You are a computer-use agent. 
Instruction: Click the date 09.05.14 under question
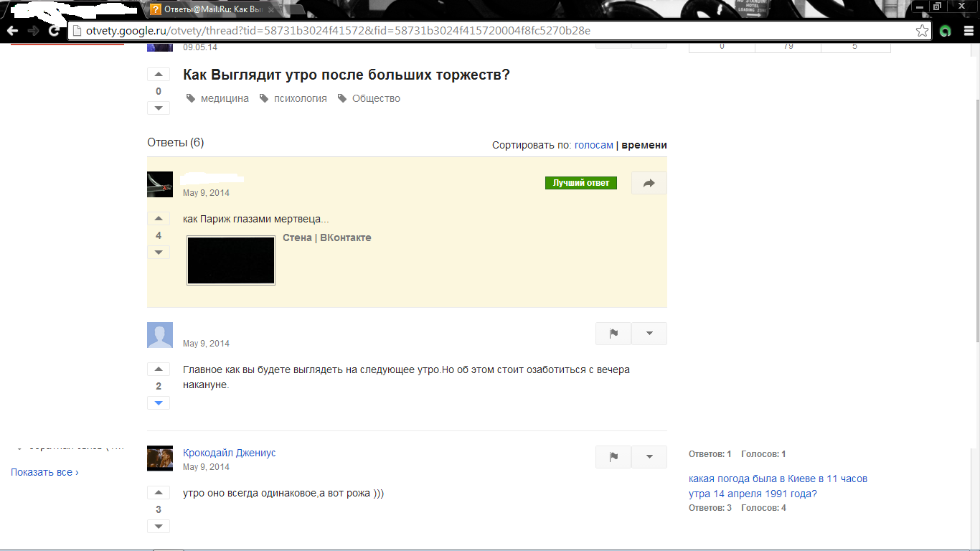tap(200, 47)
